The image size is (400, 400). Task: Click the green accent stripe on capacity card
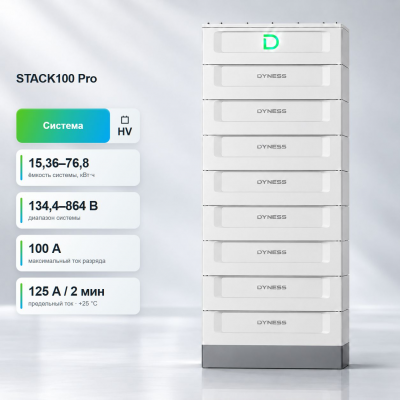click(21, 168)
